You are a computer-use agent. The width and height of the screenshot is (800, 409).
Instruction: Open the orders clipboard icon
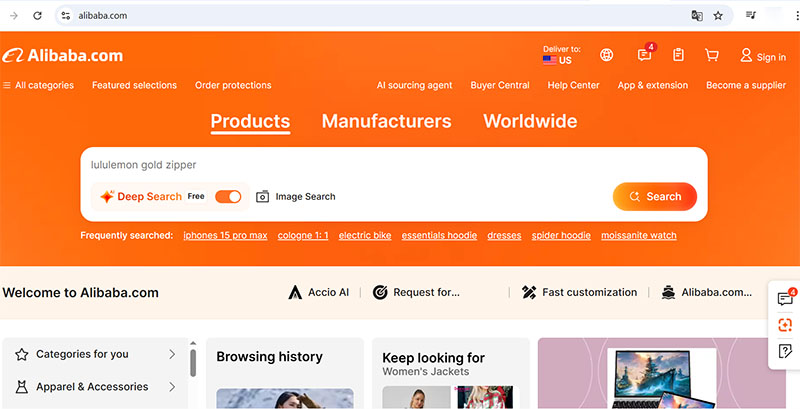[x=678, y=55]
